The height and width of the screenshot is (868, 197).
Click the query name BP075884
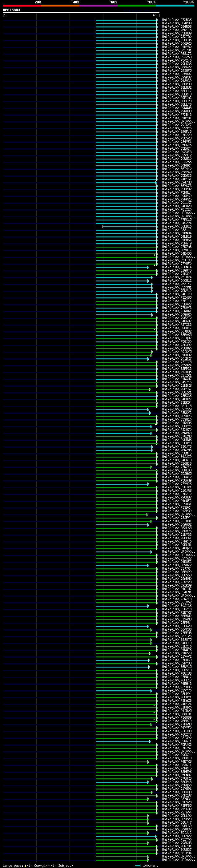(11, 10)
